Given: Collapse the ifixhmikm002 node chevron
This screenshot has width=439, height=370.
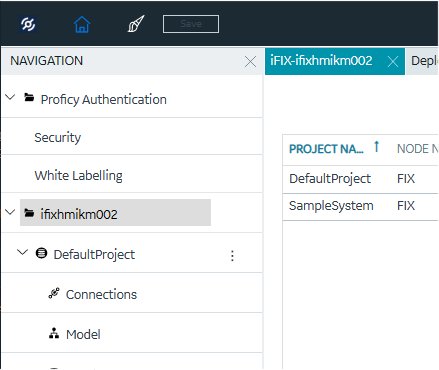Looking at the screenshot, I should 11,212.
